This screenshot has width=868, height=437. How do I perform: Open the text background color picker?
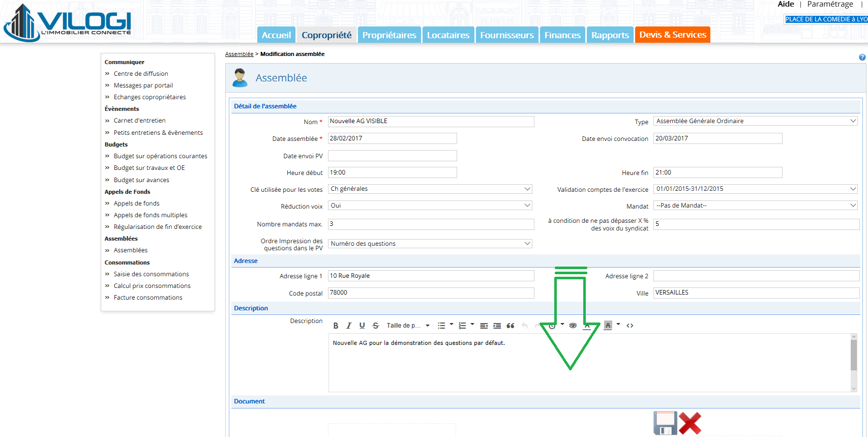click(608, 326)
